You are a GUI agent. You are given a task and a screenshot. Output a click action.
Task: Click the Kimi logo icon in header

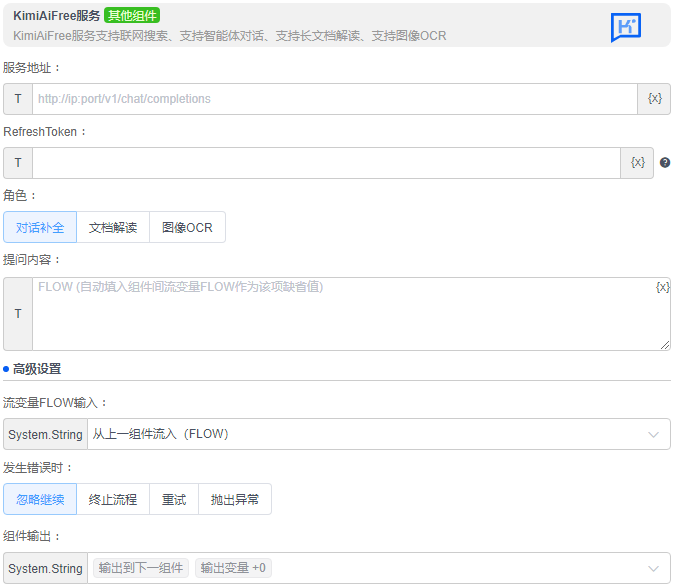[626, 27]
